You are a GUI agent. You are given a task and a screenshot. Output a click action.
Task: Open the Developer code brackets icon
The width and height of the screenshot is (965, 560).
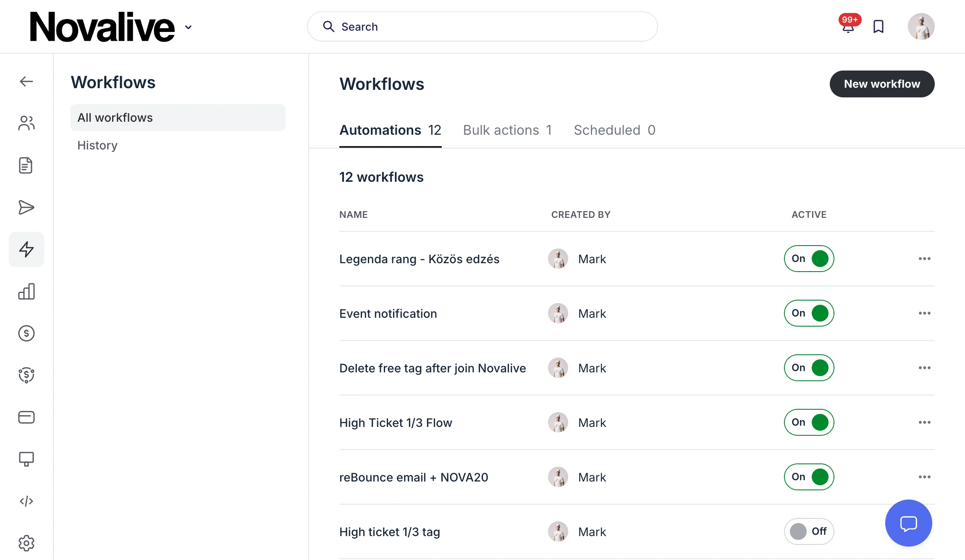pos(25,501)
